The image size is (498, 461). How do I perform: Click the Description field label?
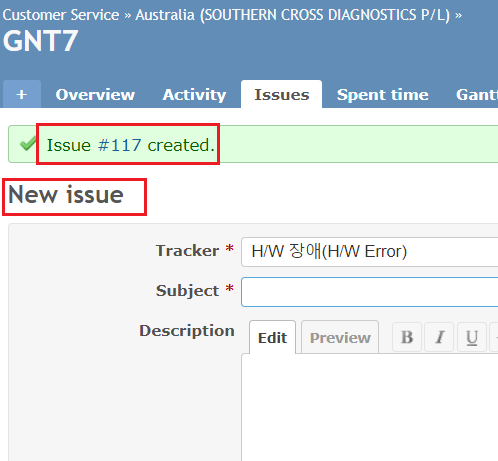(187, 331)
